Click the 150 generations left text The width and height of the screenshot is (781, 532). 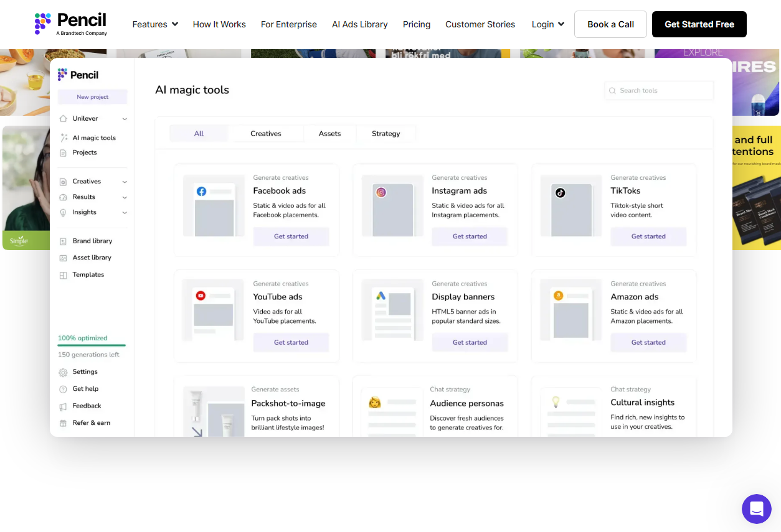[88, 355]
